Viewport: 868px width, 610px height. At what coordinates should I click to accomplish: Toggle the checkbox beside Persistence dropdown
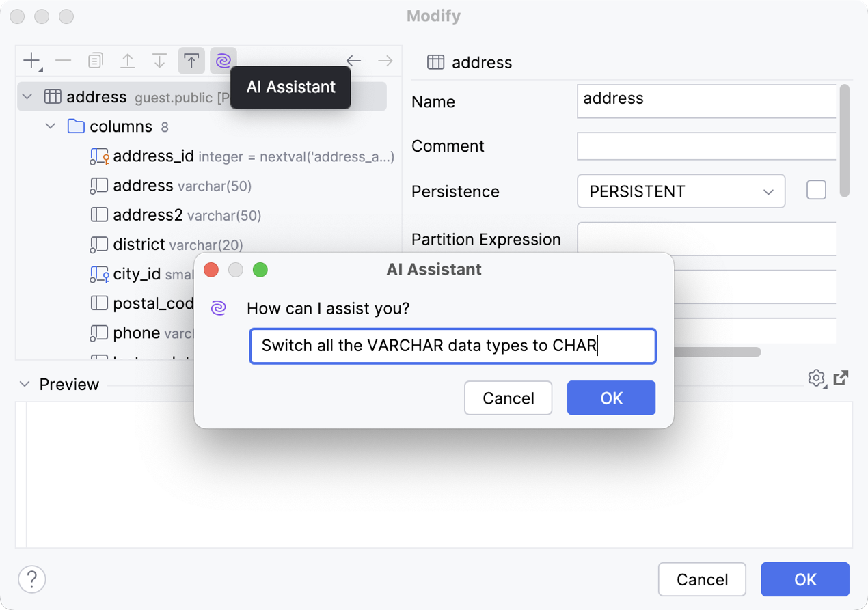816,191
